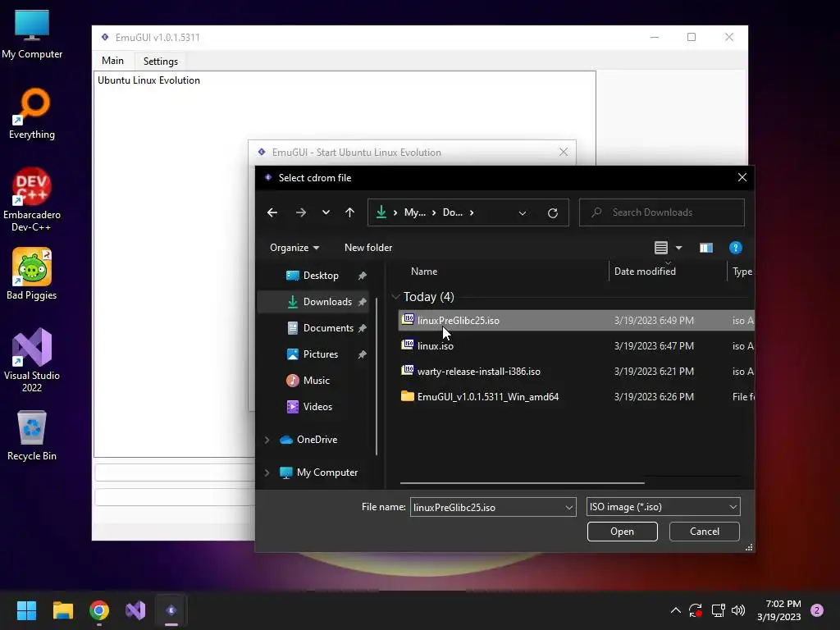
Task: Select the EmuGUI_v1.0.1.5311_Win_amd64 folder
Action: pyautogui.click(x=577, y=397)
